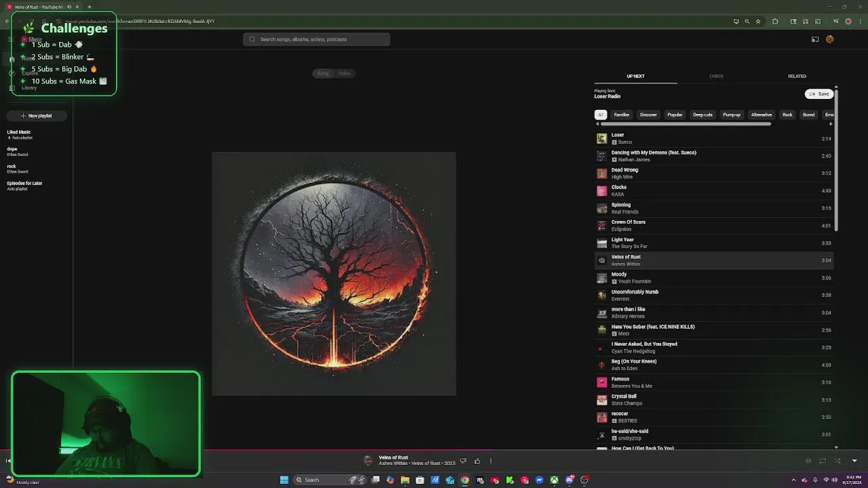Click the Crystal Ball song thumbnail
868x488 pixels.
pos(601,400)
